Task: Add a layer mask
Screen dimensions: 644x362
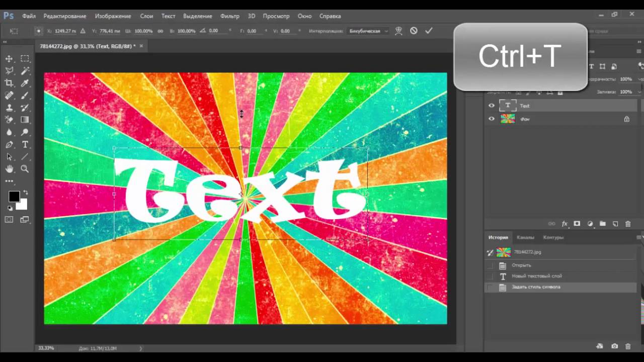Action: pos(577,224)
